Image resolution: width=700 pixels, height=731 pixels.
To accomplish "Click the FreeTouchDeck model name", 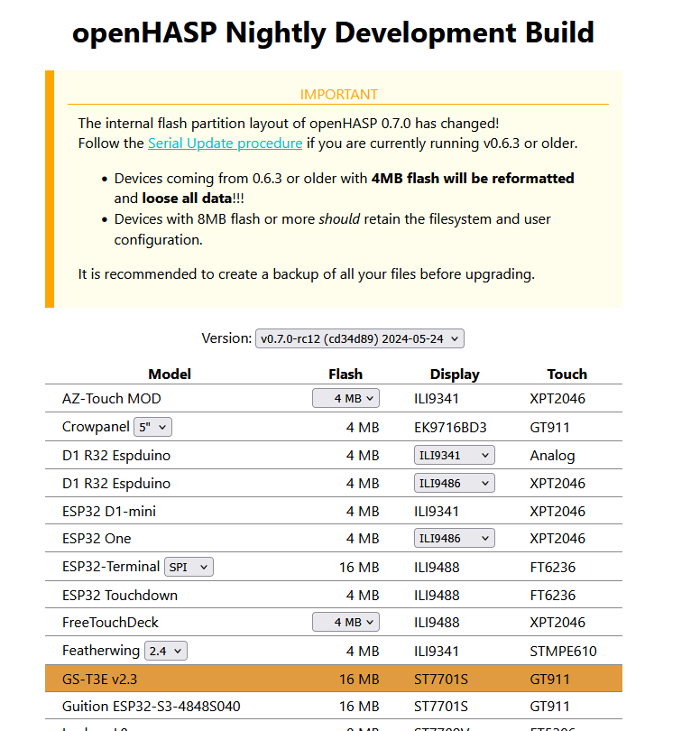I will click(x=110, y=623).
